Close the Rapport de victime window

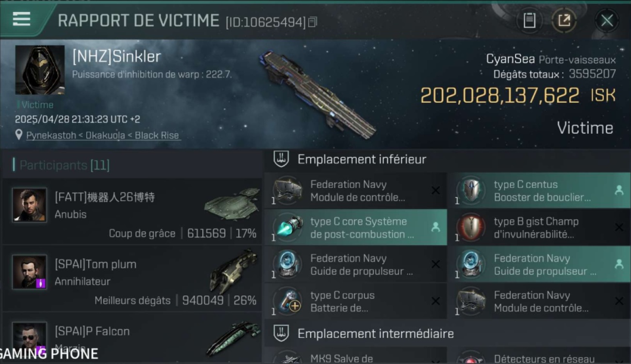tap(607, 20)
